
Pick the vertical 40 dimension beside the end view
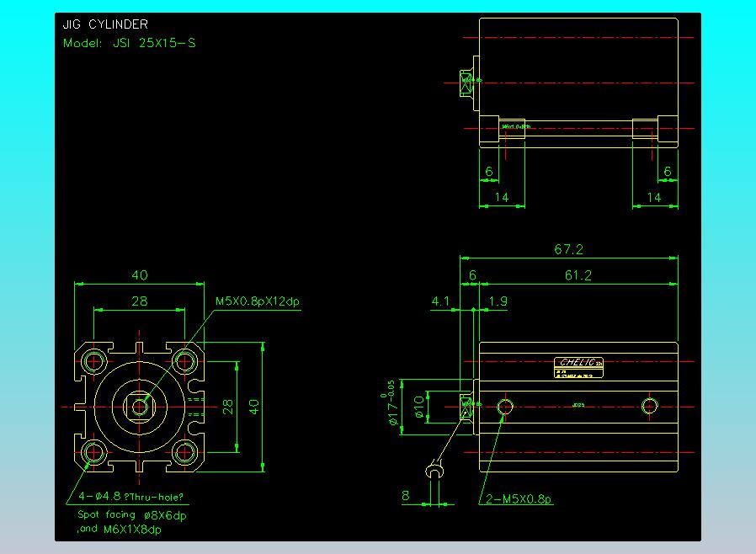254,407
